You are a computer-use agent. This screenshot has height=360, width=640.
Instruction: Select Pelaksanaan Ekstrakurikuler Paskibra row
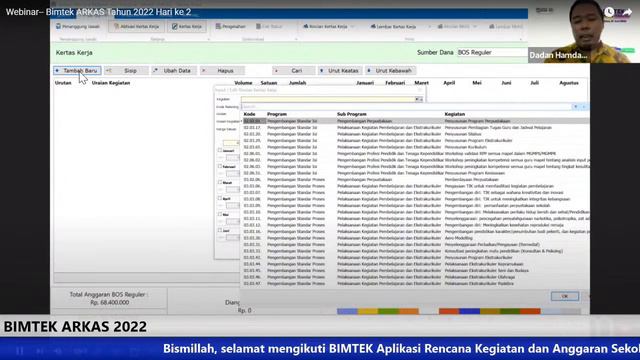(416, 284)
